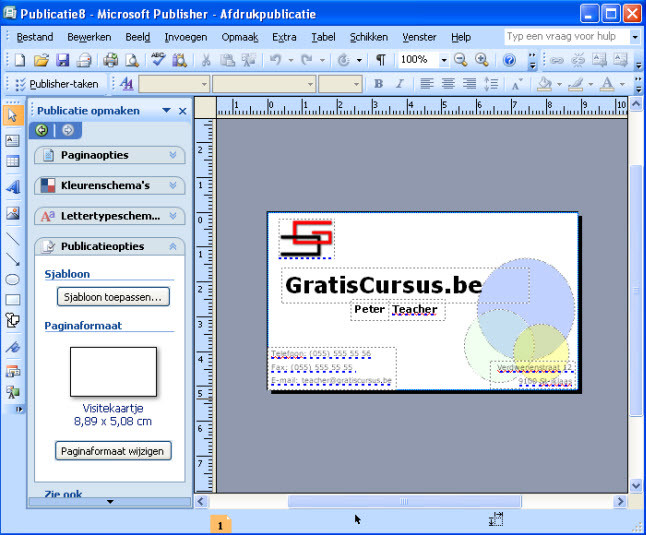Align text right
646x535 pixels.
[x=469, y=84]
